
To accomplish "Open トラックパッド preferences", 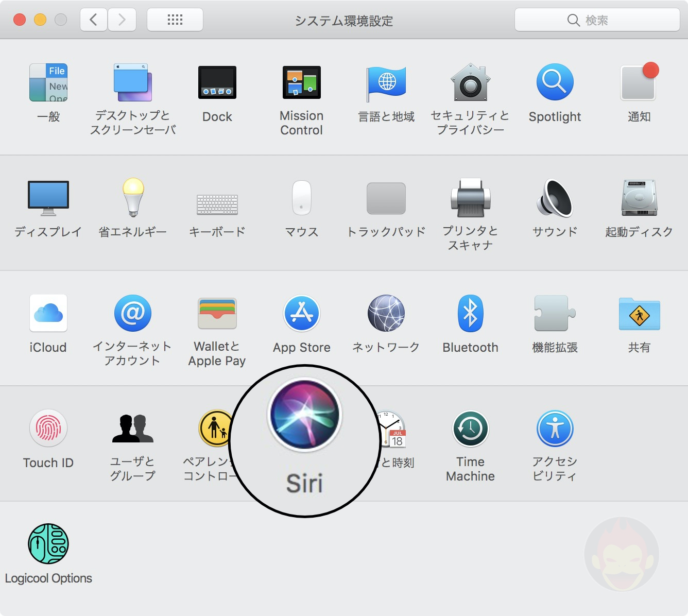I will 386,198.
